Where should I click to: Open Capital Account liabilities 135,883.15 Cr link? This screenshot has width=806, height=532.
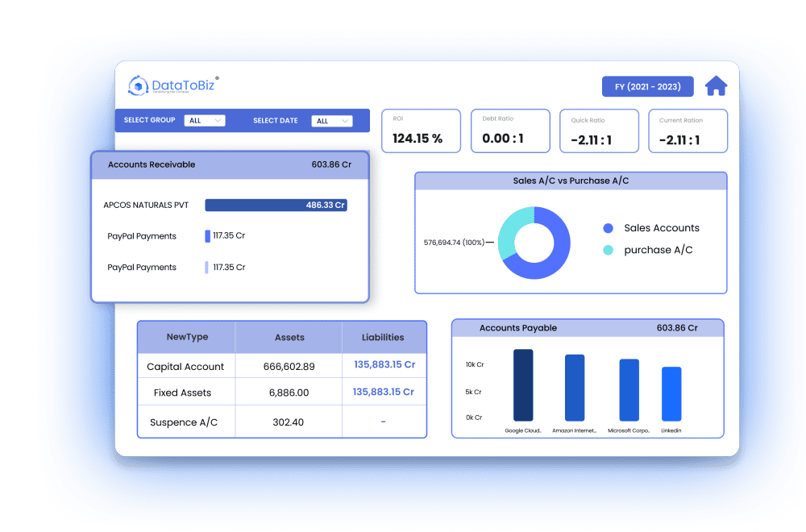384,365
